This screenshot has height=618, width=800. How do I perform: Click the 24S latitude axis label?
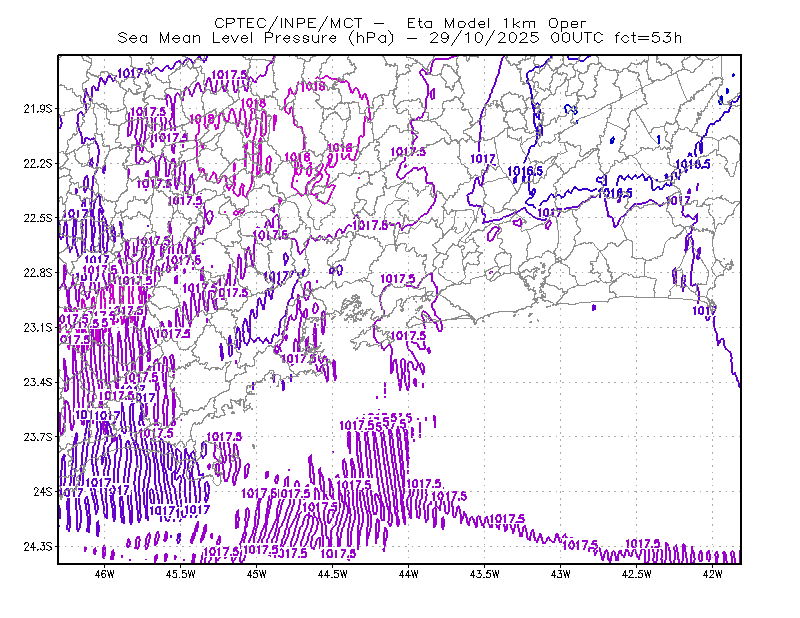pyautogui.click(x=43, y=491)
